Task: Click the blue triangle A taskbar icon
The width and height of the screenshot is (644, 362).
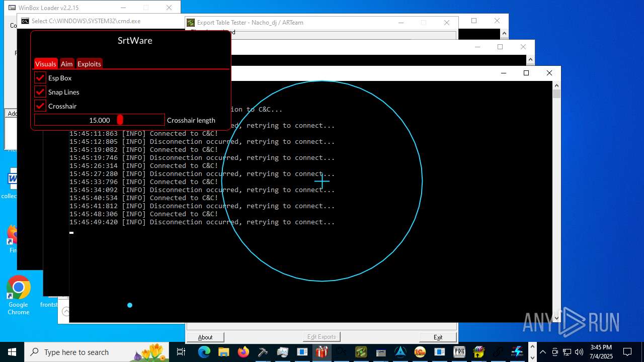Action: coord(400,352)
